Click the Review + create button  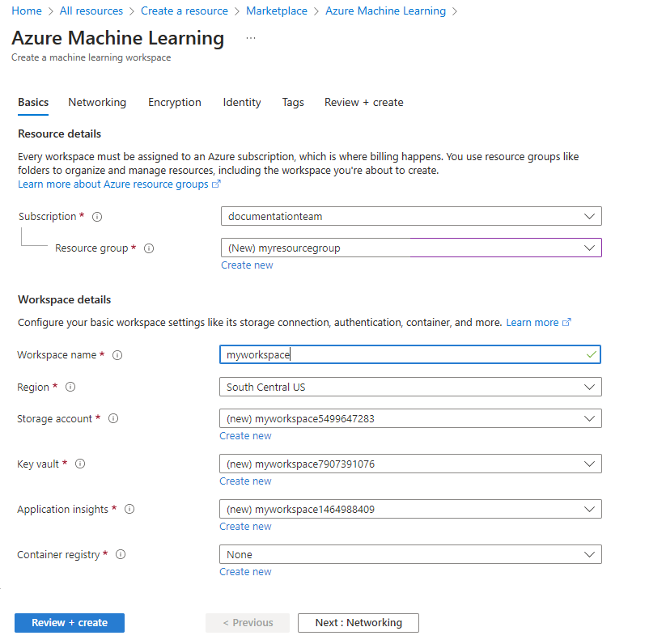coord(69,623)
